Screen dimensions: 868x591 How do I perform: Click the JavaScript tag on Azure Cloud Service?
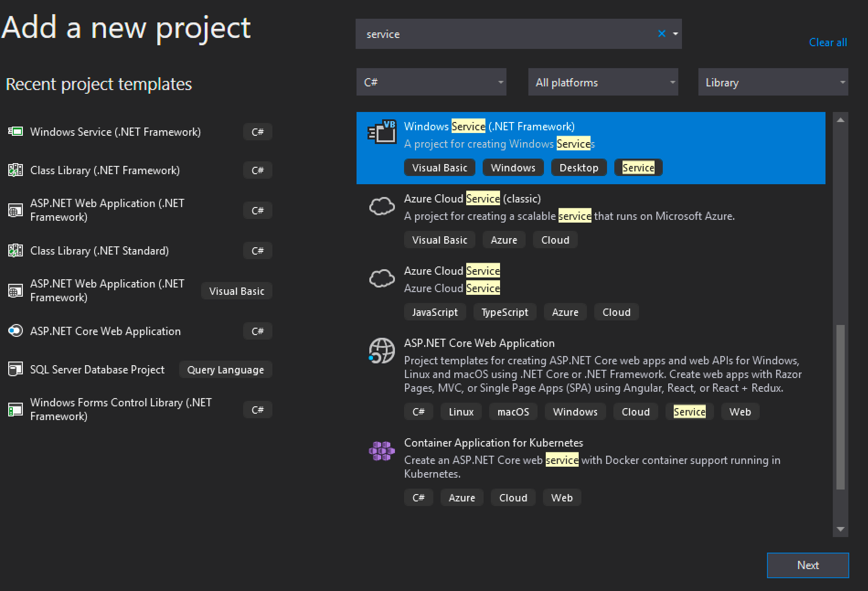click(x=435, y=312)
